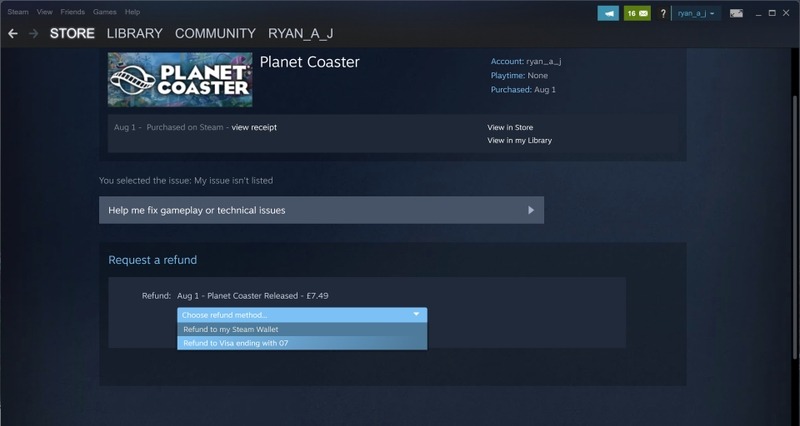Switch to the COMMUNITY tab

[x=215, y=34]
